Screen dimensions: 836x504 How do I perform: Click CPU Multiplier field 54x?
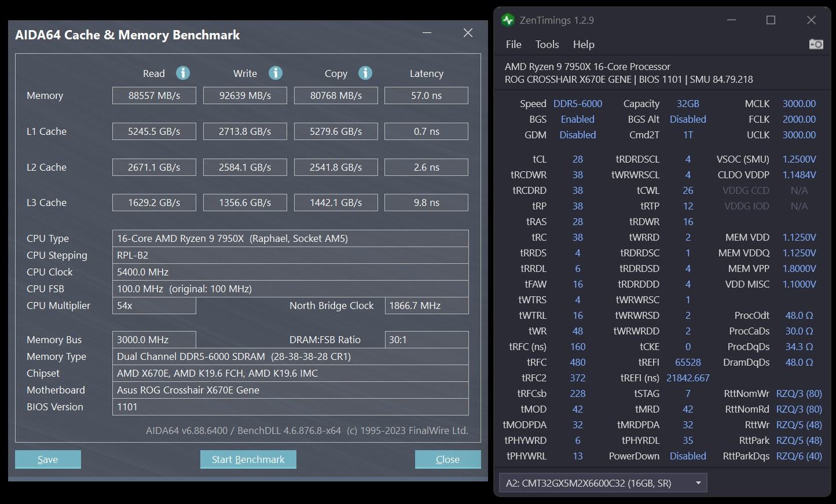click(154, 306)
